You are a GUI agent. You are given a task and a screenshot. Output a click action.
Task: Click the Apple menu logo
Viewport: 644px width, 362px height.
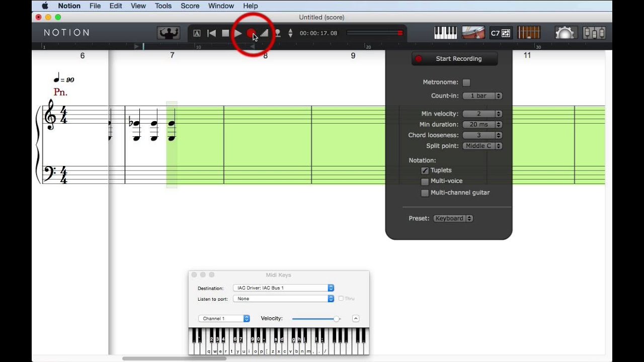click(x=45, y=6)
